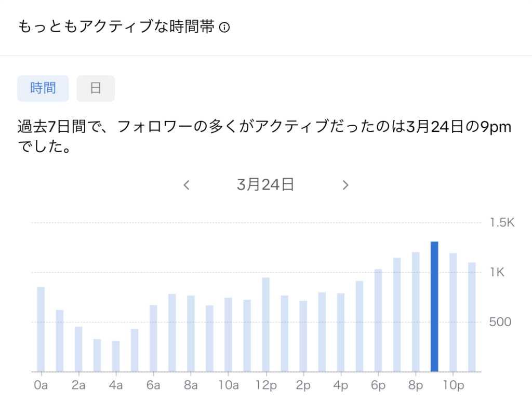Click the 10a bar in the chart
The width and height of the screenshot is (532, 415).
[228, 334]
